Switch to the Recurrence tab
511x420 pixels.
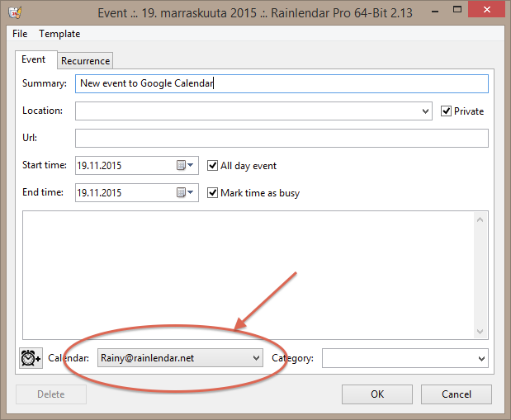(85, 61)
